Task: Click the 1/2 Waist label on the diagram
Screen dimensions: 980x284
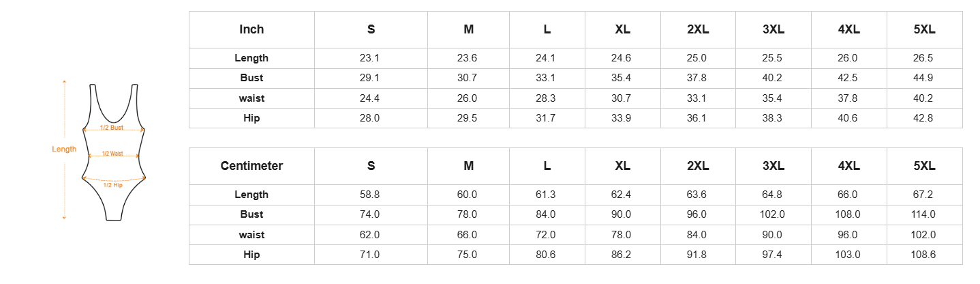Action: (112, 154)
